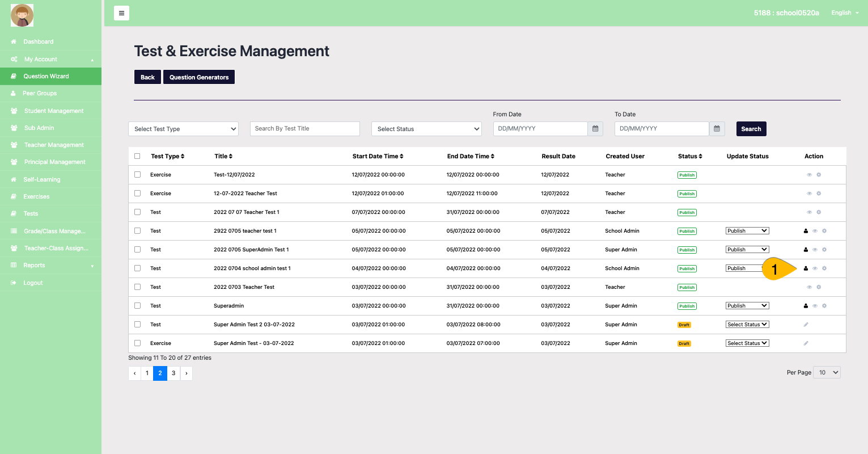Click eye icon for 12-07-2022 Teacher Test
Screen dimensions: 868x454
coord(809,194)
